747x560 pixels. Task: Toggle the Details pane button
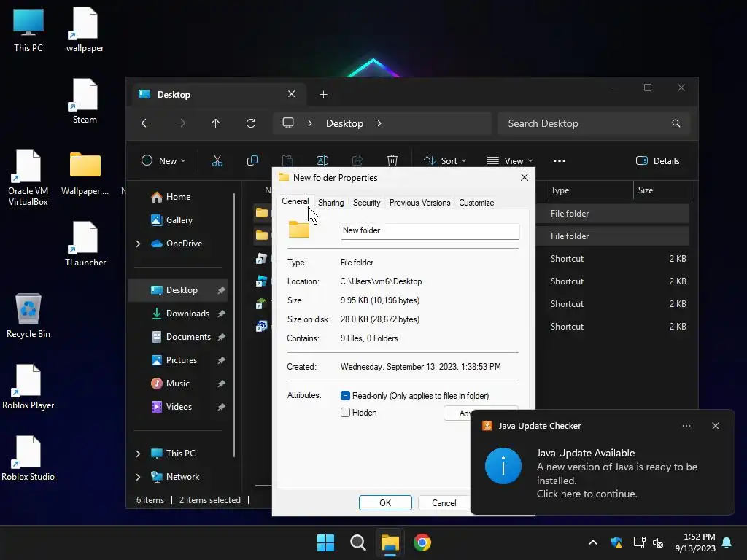(657, 161)
